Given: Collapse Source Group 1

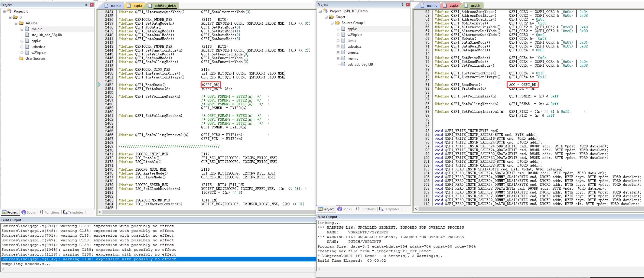Looking at the screenshot, I should [332, 23].
